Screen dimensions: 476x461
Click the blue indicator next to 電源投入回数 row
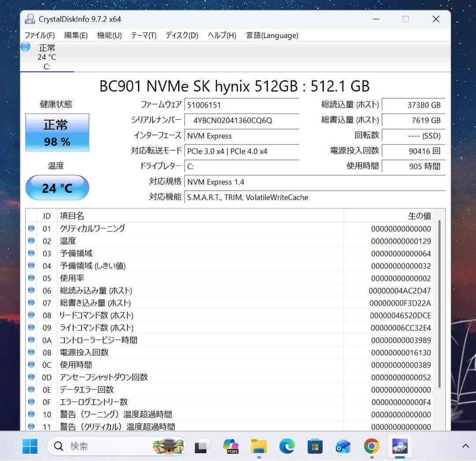31,352
